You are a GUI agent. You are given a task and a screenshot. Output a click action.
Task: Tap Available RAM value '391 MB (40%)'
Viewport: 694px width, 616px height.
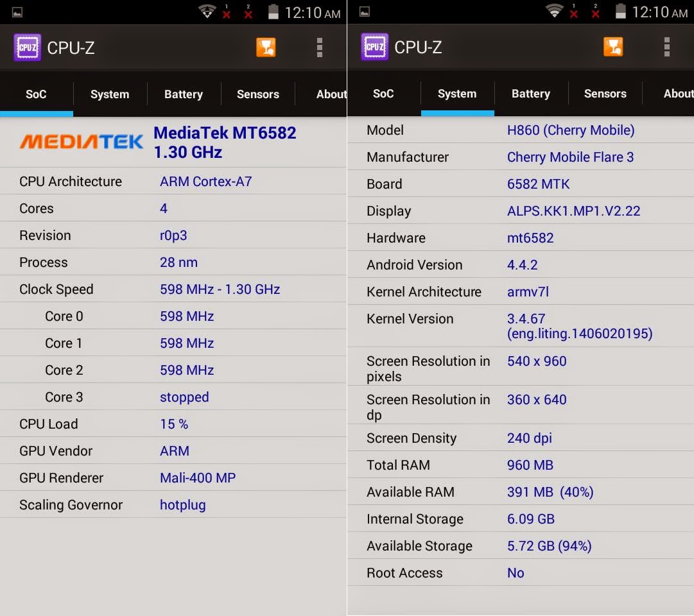coord(550,492)
